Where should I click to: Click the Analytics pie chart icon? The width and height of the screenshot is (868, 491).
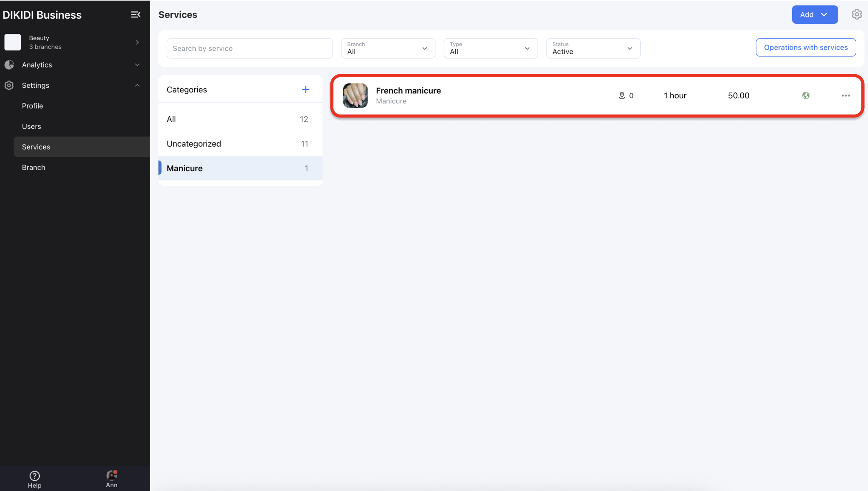[x=9, y=65]
